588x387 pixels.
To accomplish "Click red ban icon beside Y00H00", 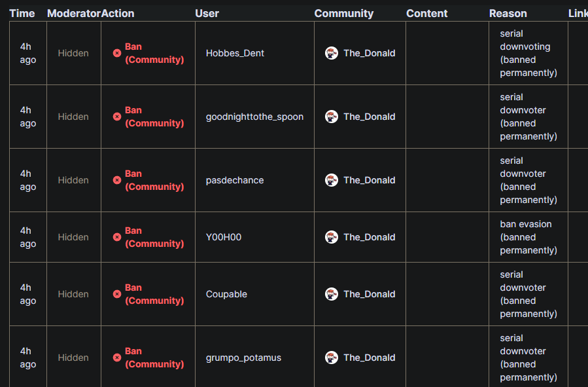I will 117,237.
